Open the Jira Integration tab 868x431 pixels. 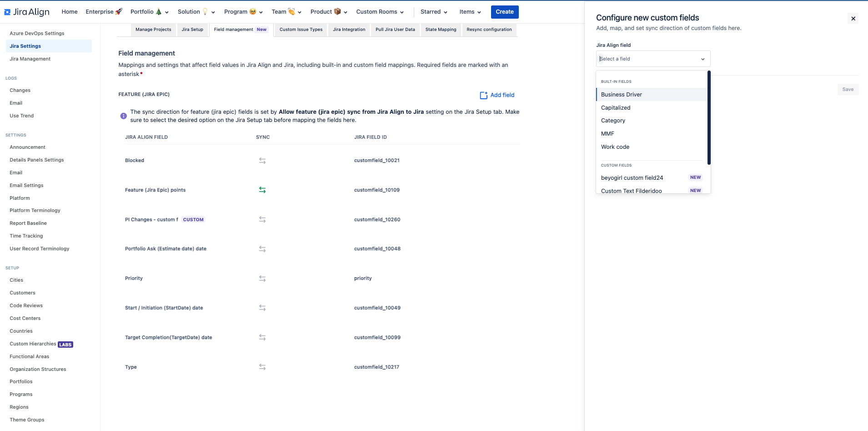pyautogui.click(x=349, y=30)
